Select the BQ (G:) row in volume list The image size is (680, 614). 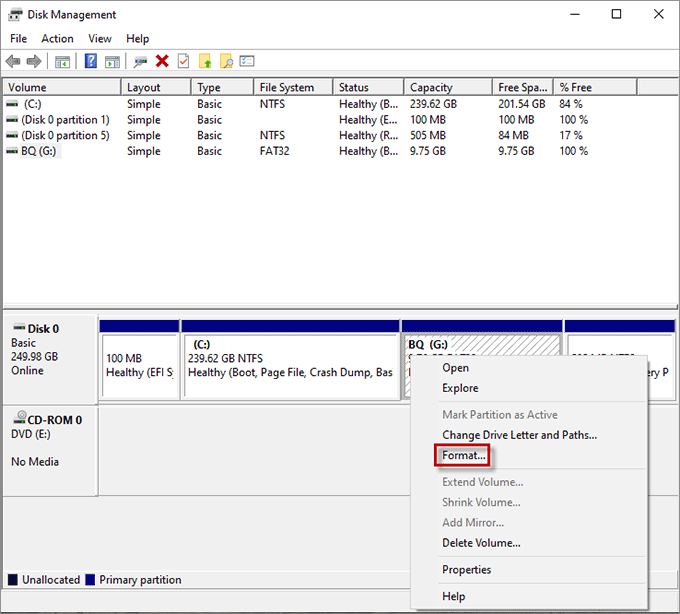pyautogui.click(x=40, y=151)
